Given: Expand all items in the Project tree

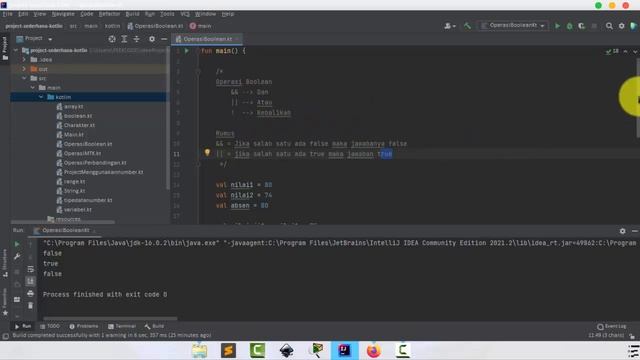Looking at the screenshot, I should click(124, 39).
